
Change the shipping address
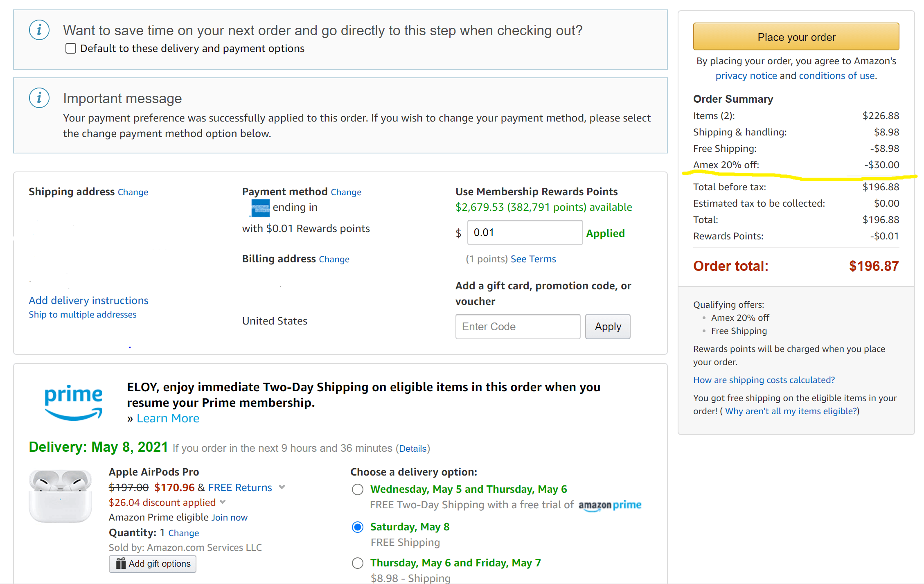tap(133, 192)
